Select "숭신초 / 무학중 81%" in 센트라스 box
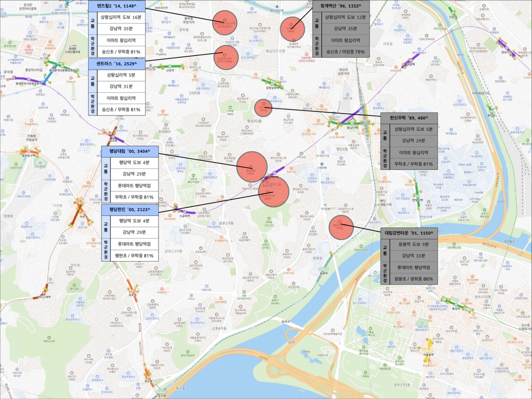 pos(121,110)
